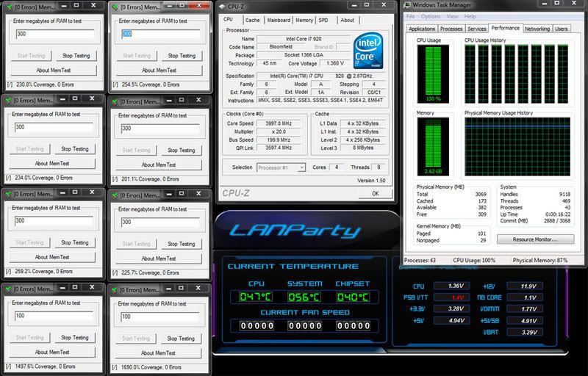Open the Services tab in Task Manager
This screenshot has width=588, height=376.
click(x=477, y=29)
